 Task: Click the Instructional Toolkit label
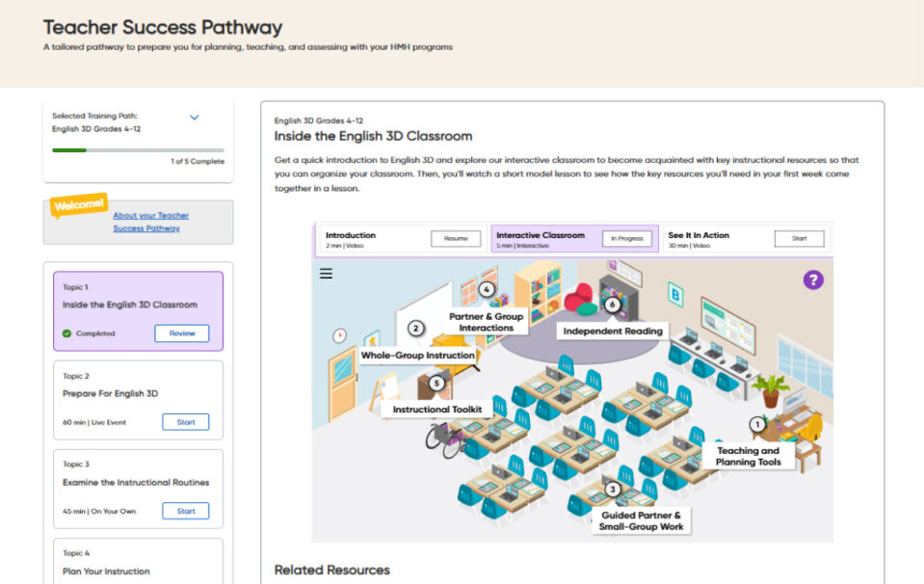[x=437, y=410]
